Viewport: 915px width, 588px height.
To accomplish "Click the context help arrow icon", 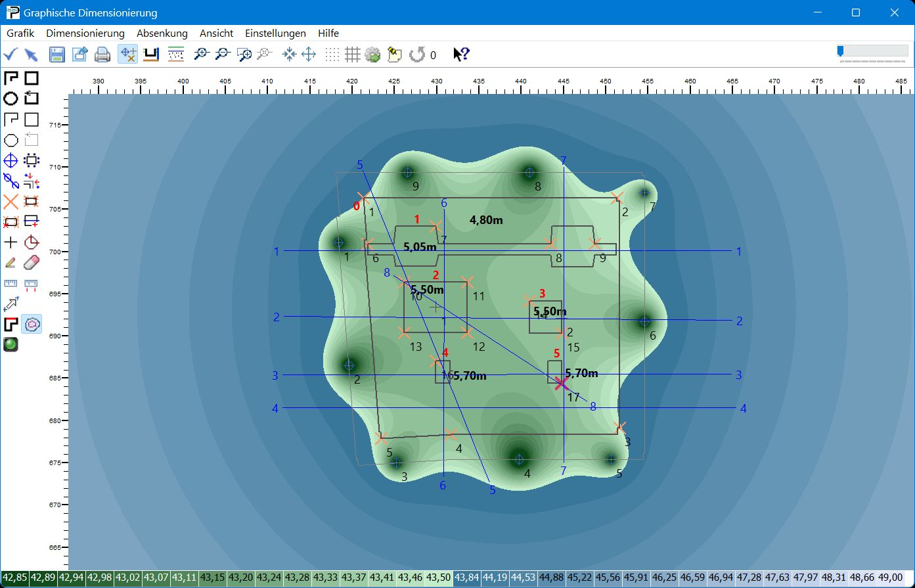I will tap(461, 55).
